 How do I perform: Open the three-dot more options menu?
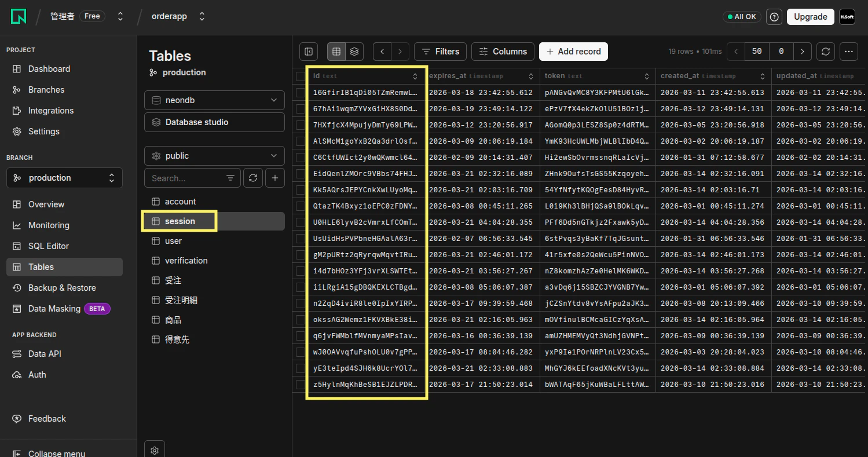pos(849,52)
